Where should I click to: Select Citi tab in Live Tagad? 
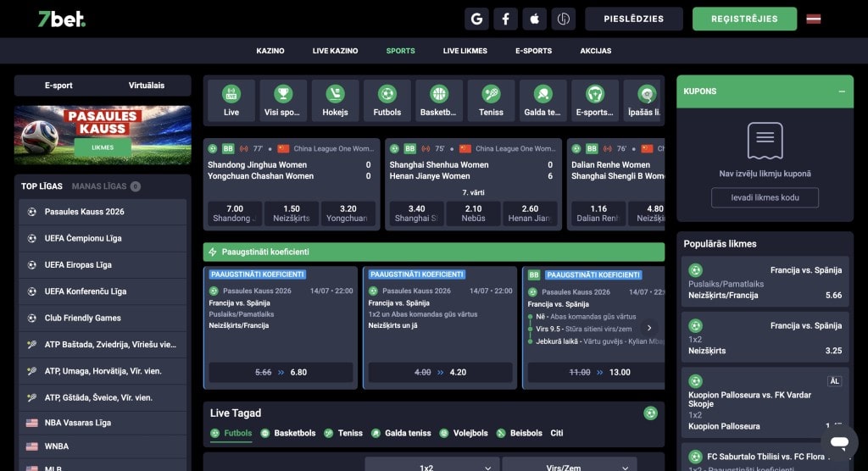click(x=556, y=434)
